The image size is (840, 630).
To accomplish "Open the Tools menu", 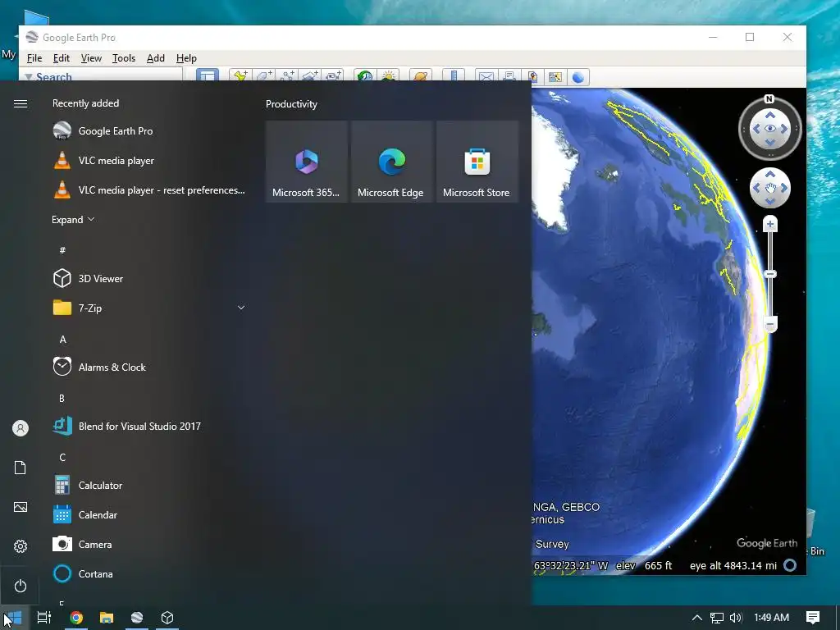I will coord(124,58).
